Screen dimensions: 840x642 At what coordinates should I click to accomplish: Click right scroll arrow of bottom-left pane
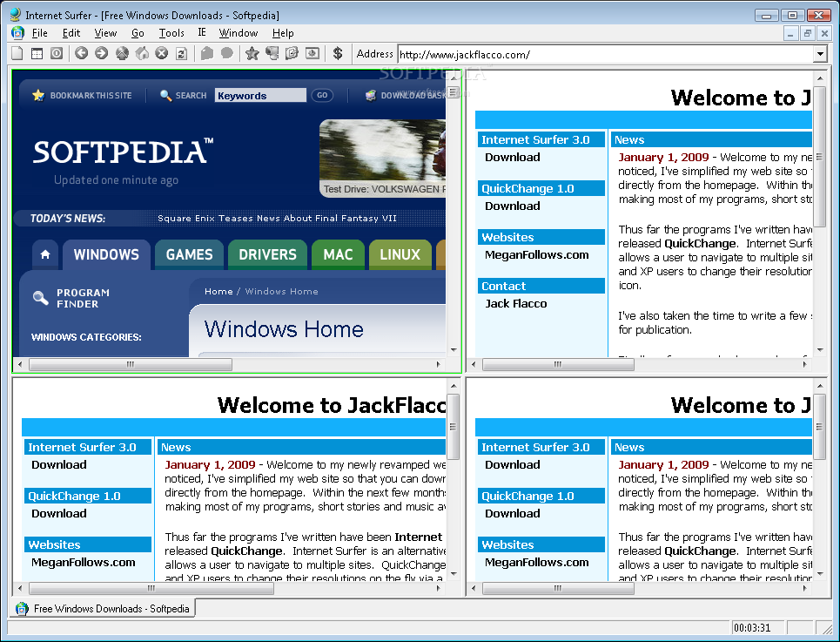pos(439,588)
